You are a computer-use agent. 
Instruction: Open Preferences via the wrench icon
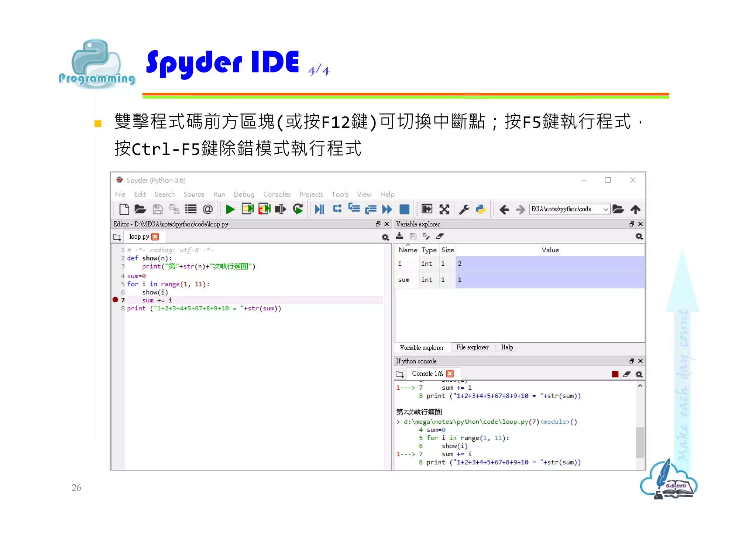tap(464, 209)
